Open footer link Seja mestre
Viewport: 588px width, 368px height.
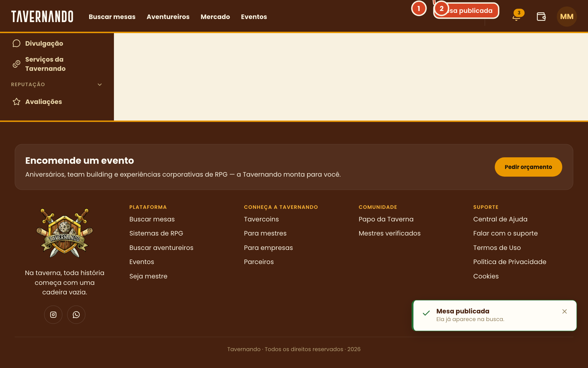click(148, 276)
